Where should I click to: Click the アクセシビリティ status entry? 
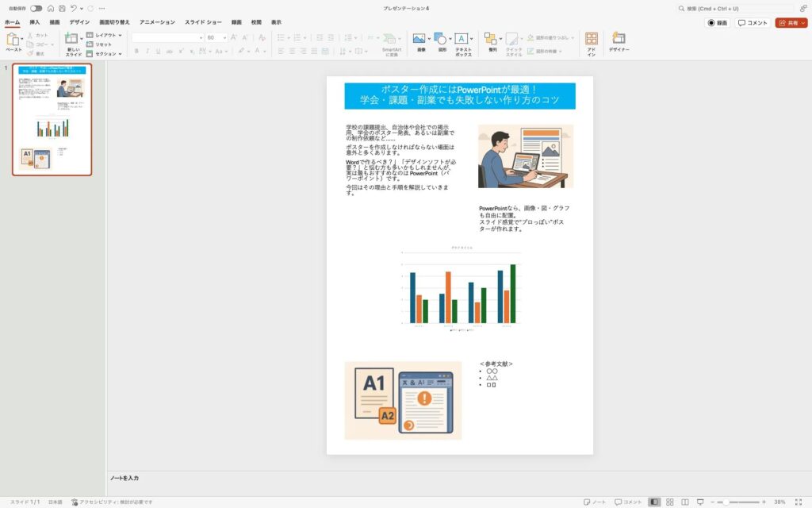pyautogui.click(x=112, y=502)
